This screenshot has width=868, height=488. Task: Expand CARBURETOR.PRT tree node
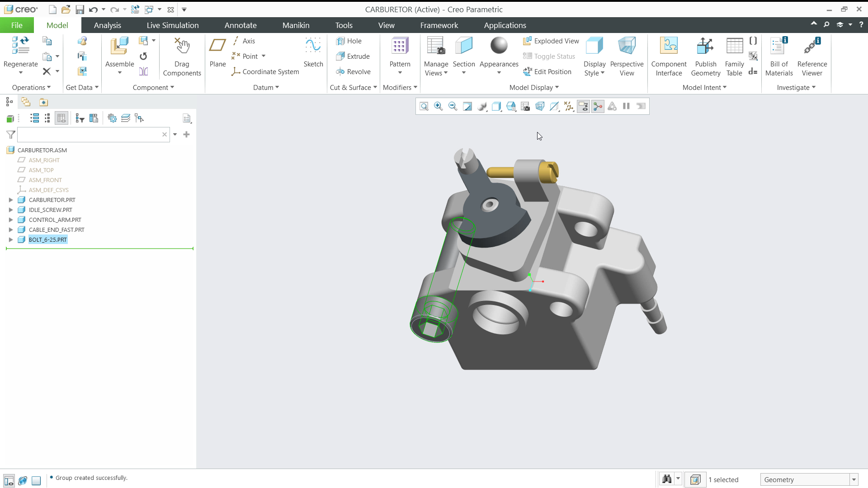pos(11,200)
